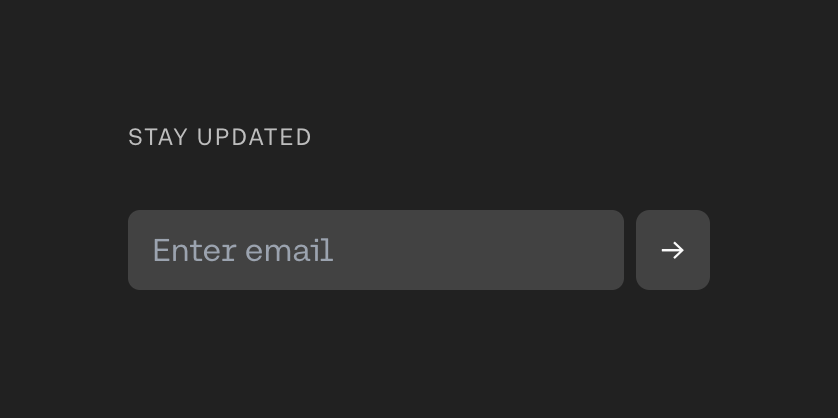Select the STAY UPDATED label

coord(220,137)
